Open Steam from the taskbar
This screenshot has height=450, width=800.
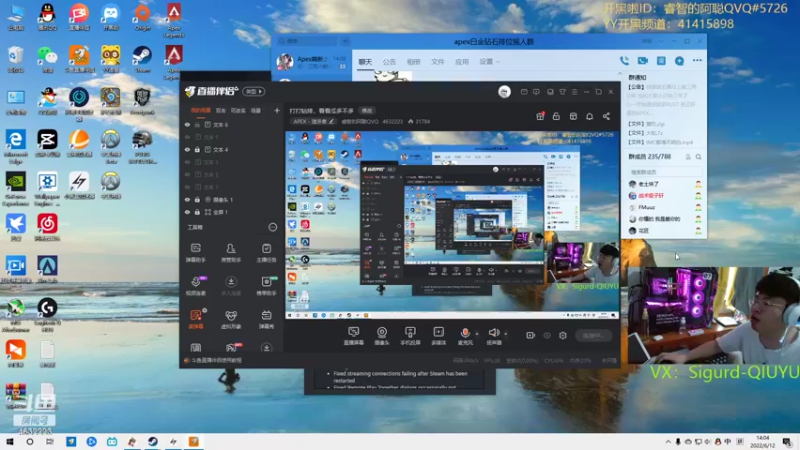pyautogui.click(x=153, y=442)
